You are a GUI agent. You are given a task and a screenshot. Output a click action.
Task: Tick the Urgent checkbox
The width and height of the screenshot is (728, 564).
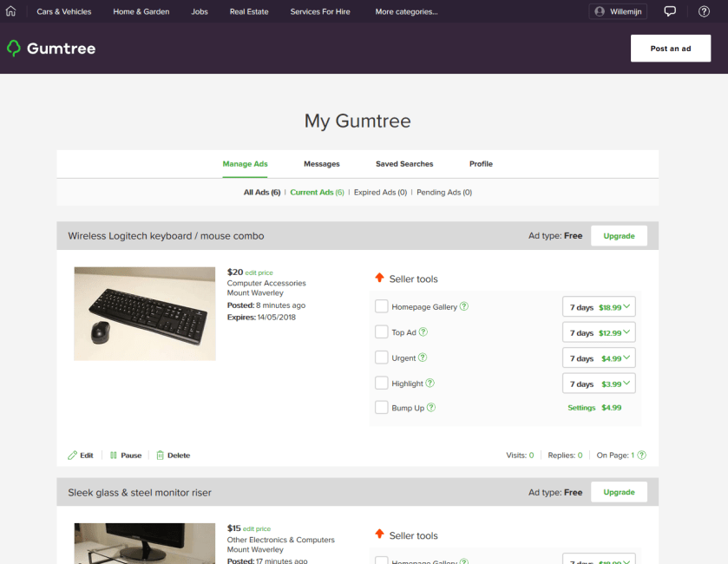(381, 357)
